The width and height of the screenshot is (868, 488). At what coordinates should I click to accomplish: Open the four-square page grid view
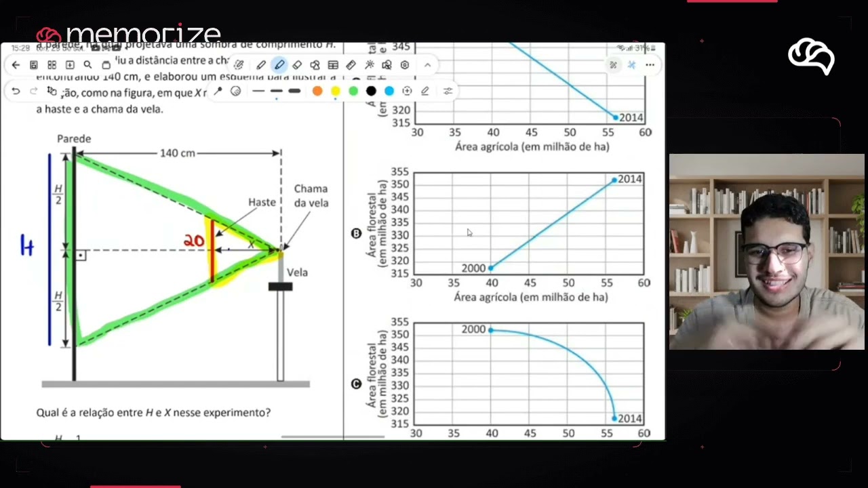(x=52, y=65)
